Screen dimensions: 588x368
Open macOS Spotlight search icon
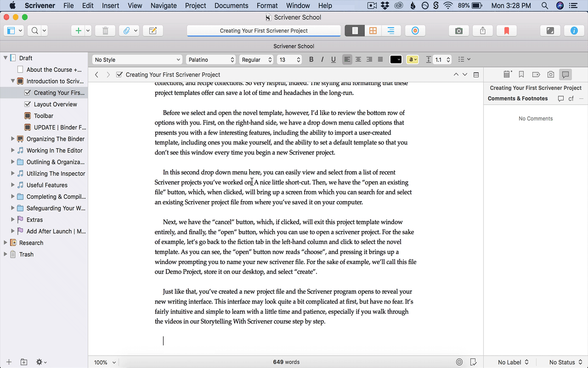(x=544, y=6)
